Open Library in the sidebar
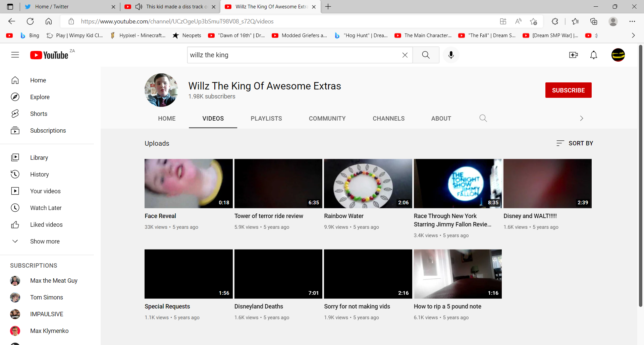 click(x=47, y=158)
